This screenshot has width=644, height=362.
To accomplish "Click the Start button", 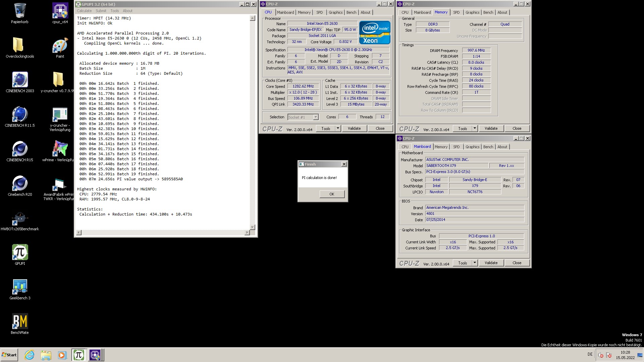I will click(9, 355).
